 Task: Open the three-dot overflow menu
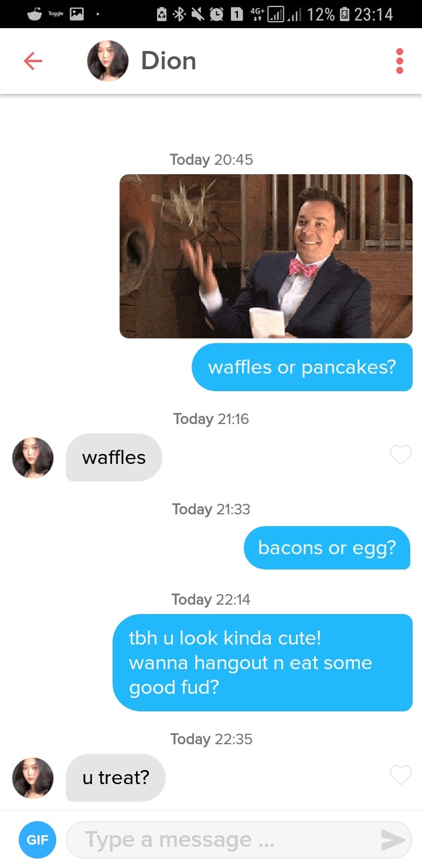(400, 61)
